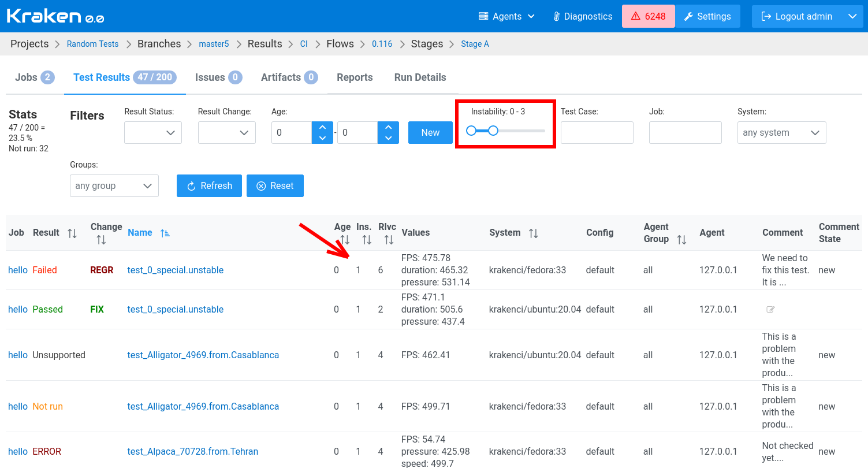Open the Result Status dropdown
Viewport: 868px width, 468px height.
[x=153, y=132]
